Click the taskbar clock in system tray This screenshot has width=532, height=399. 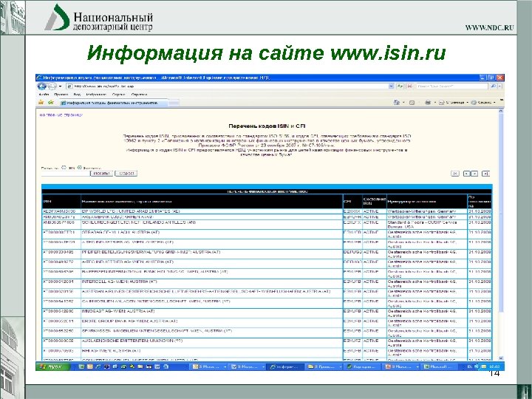(x=495, y=366)
